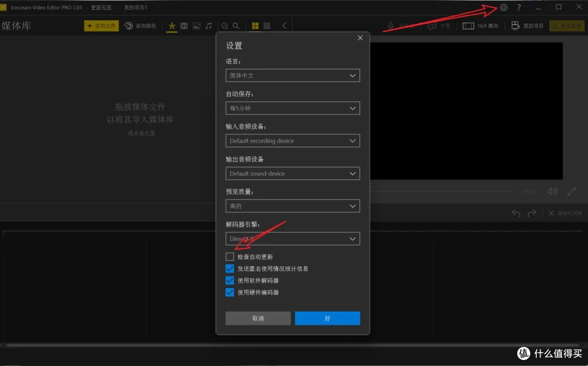The height and width of the screenshot is (366, 588).
Task: Click the 00:00 preview time readout
Action: [x=530, y=192]
